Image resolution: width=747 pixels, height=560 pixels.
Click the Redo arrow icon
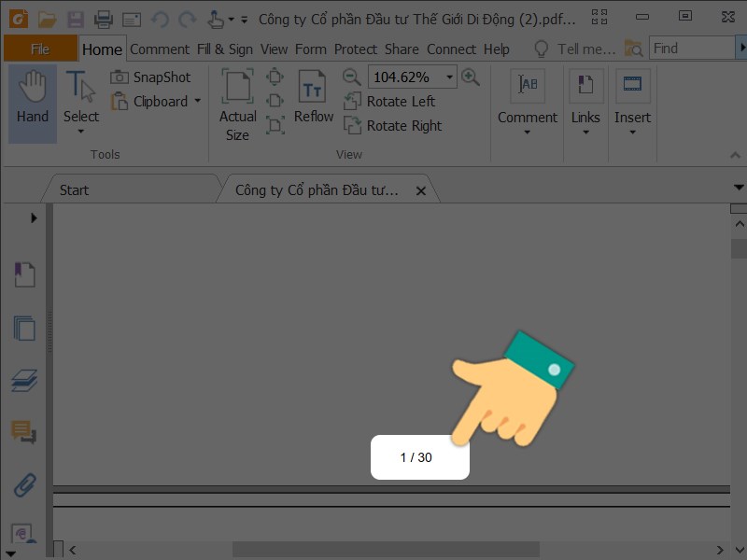[x=188, y=19]
